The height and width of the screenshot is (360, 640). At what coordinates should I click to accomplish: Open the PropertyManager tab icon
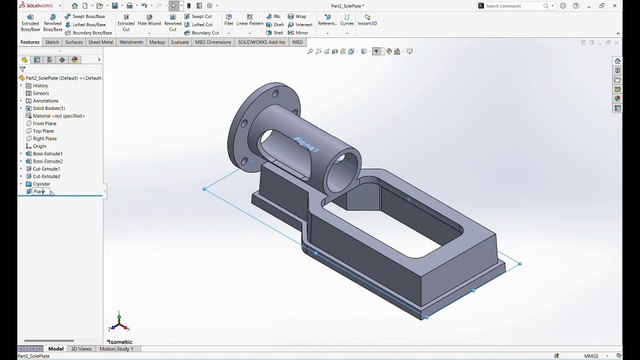click(37, 60)
